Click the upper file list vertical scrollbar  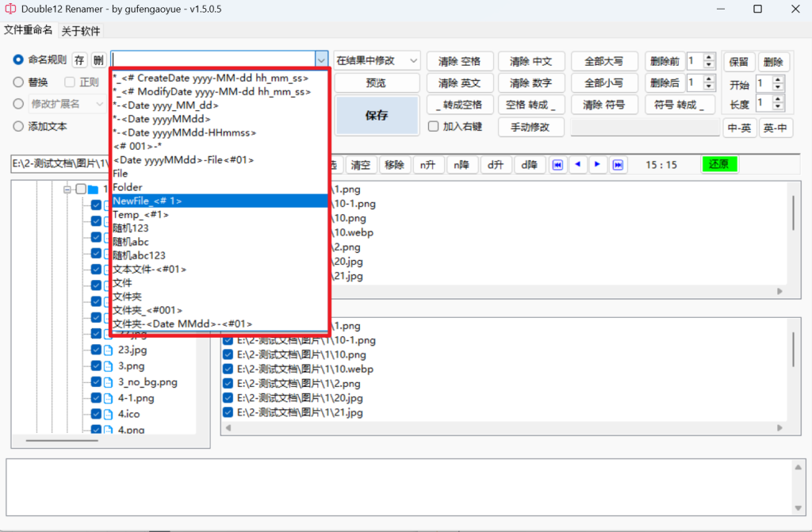793,212
